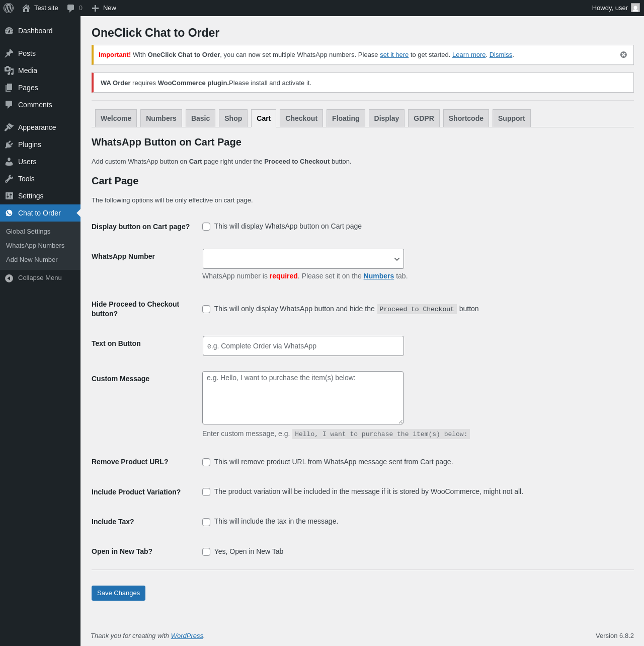Open the user avatar icon
Viewport: 644px width, 646px height.
[635, 8]
